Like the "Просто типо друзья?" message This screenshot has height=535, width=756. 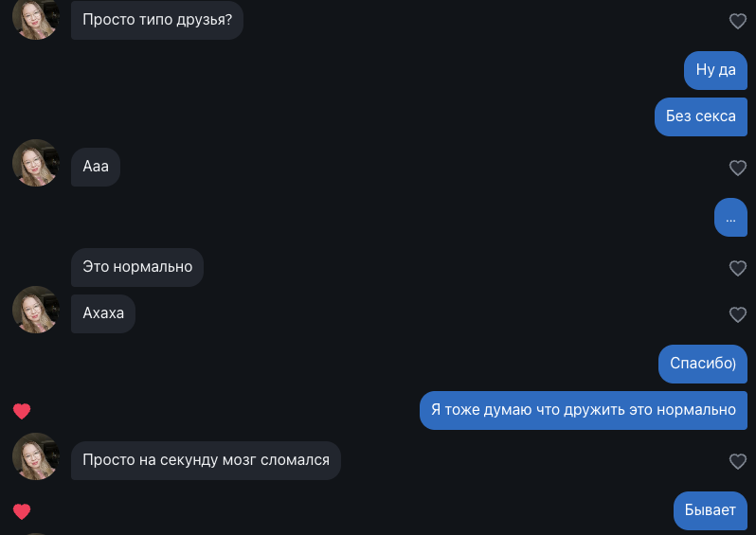[738, 21]
